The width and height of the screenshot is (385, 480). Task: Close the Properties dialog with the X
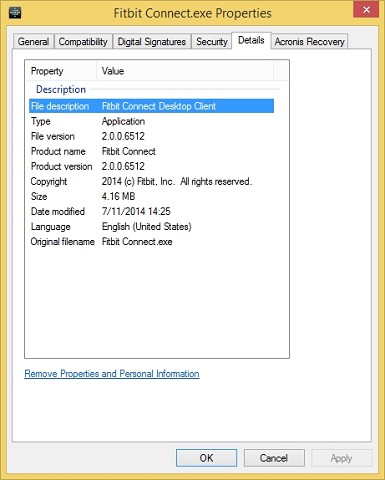(x=366, y=10)
